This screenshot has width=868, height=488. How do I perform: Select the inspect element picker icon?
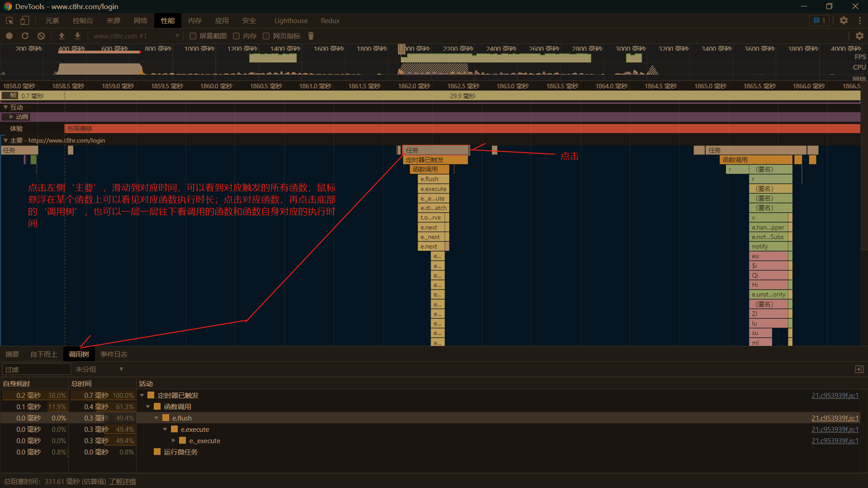coord(9,21)
